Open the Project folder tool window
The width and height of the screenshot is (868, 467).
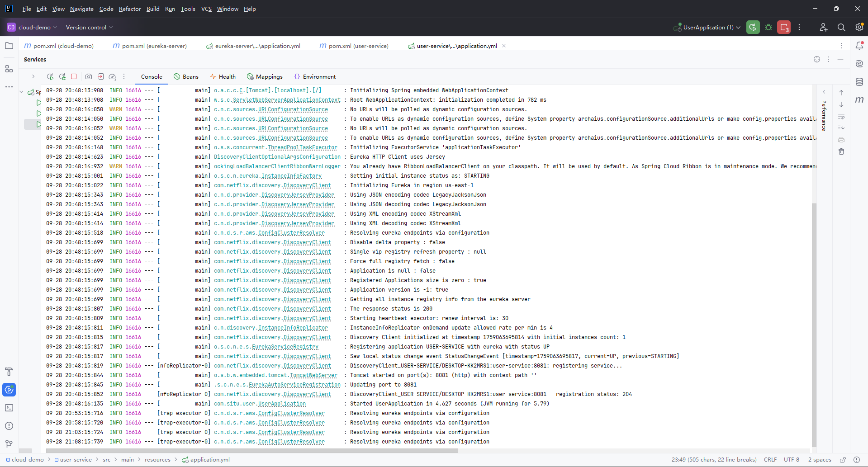(9, 46)
